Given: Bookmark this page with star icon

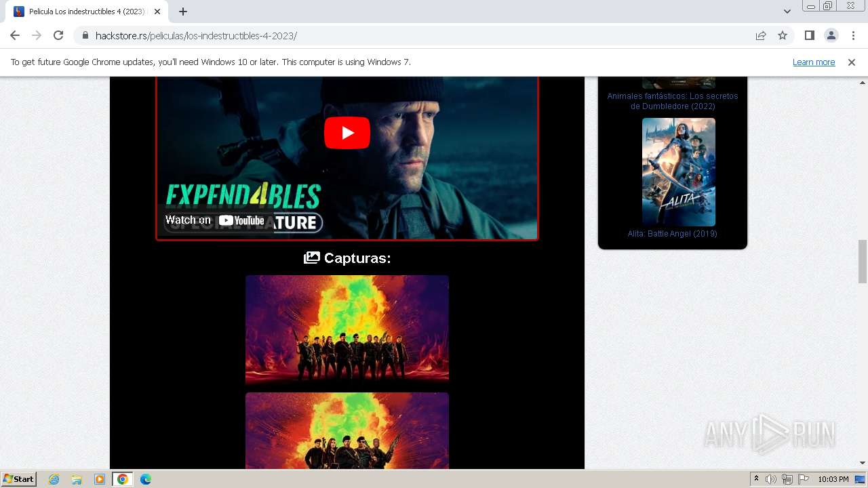Looking at the screenshot, I should click(783, 36).
